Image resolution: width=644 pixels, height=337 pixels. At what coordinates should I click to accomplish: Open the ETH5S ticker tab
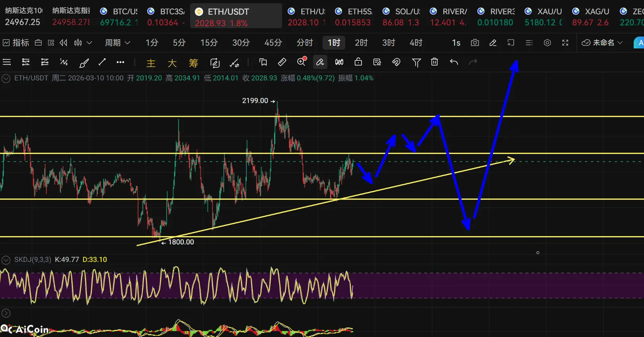(x=354, y=17)
